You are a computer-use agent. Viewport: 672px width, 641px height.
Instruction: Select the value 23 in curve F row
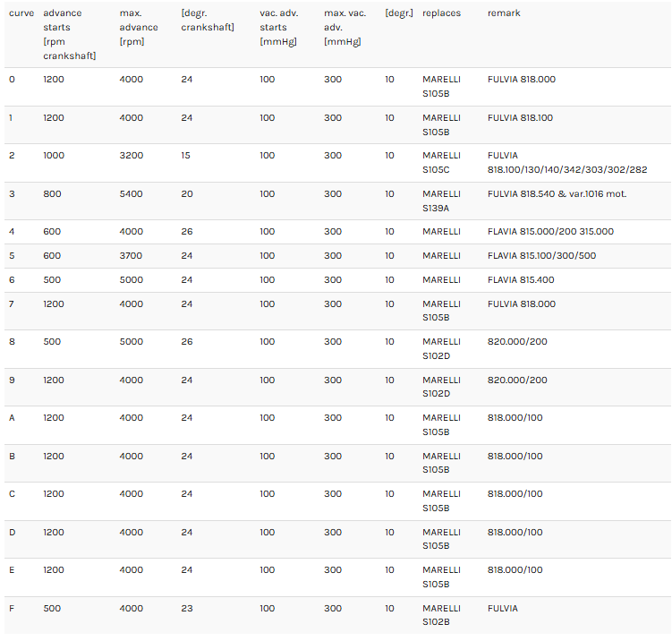187,609
